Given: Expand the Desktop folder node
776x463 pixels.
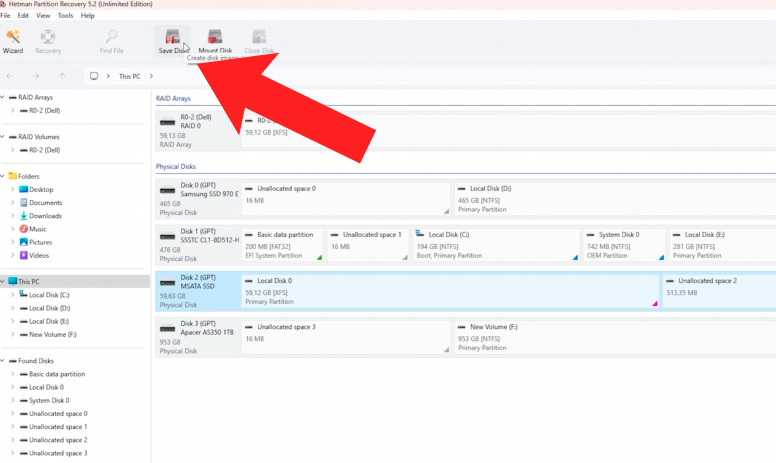Looking at the screenshot, I should (12, 189).
